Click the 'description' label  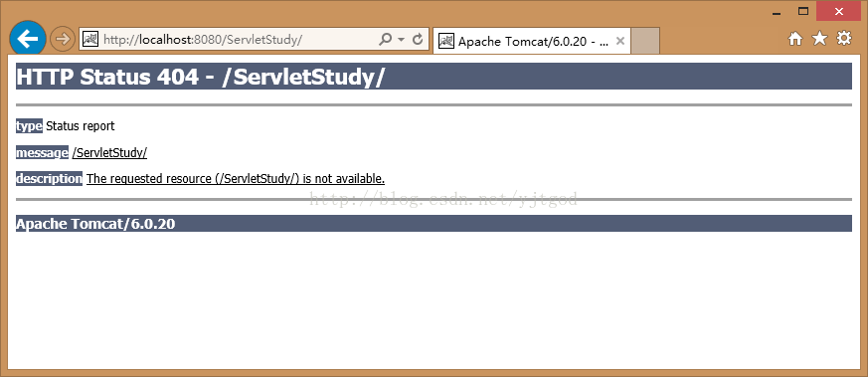click(50, 178)
